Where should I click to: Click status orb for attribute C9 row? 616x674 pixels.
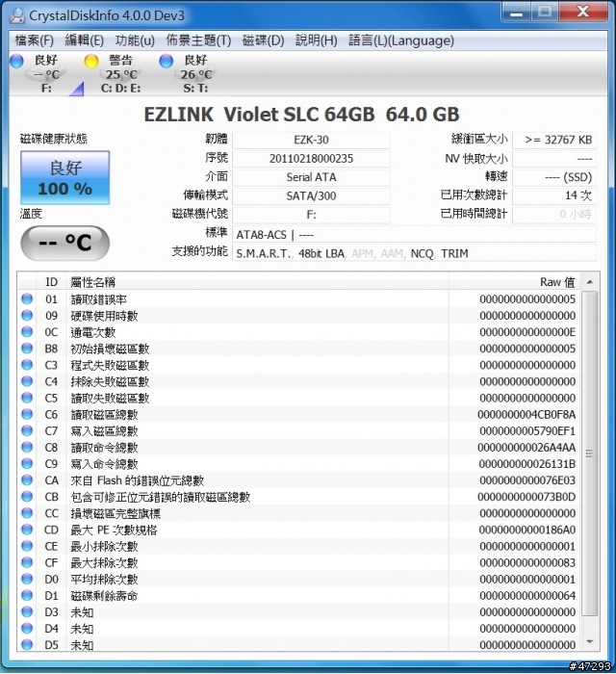pos(27,463)
